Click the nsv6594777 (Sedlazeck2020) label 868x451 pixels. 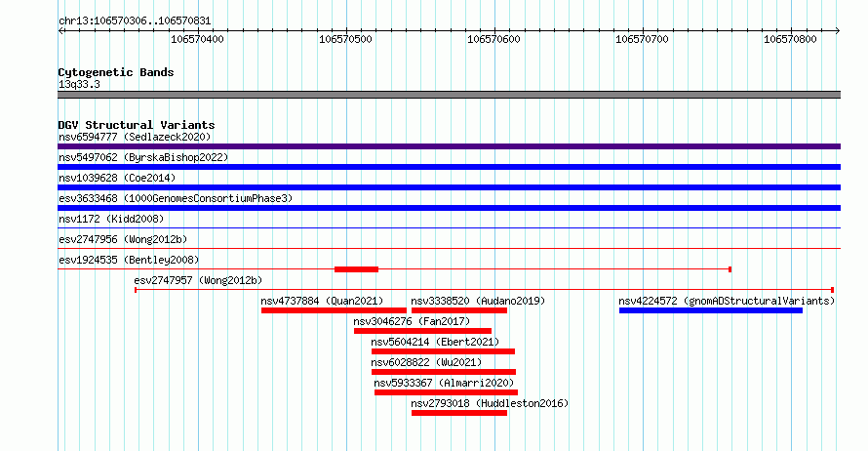tap(135, 137)
